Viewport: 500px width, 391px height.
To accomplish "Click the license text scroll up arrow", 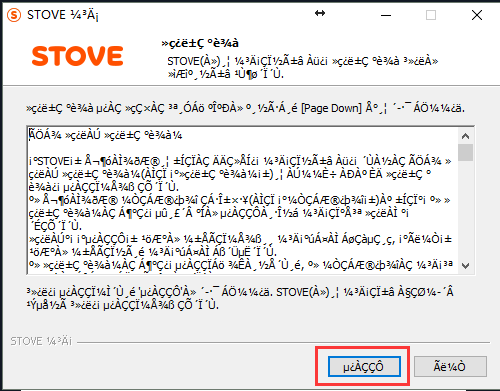I will [465, 136].
